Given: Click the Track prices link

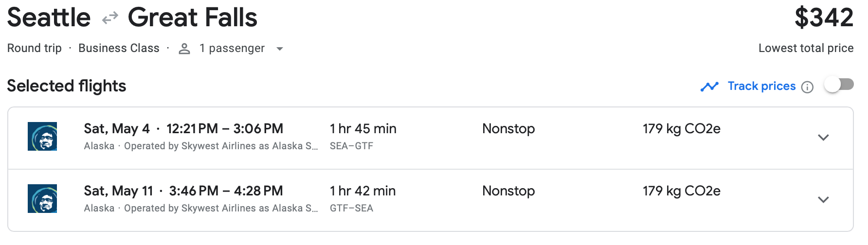Looking at the screenshot, I should pos(761,86).
